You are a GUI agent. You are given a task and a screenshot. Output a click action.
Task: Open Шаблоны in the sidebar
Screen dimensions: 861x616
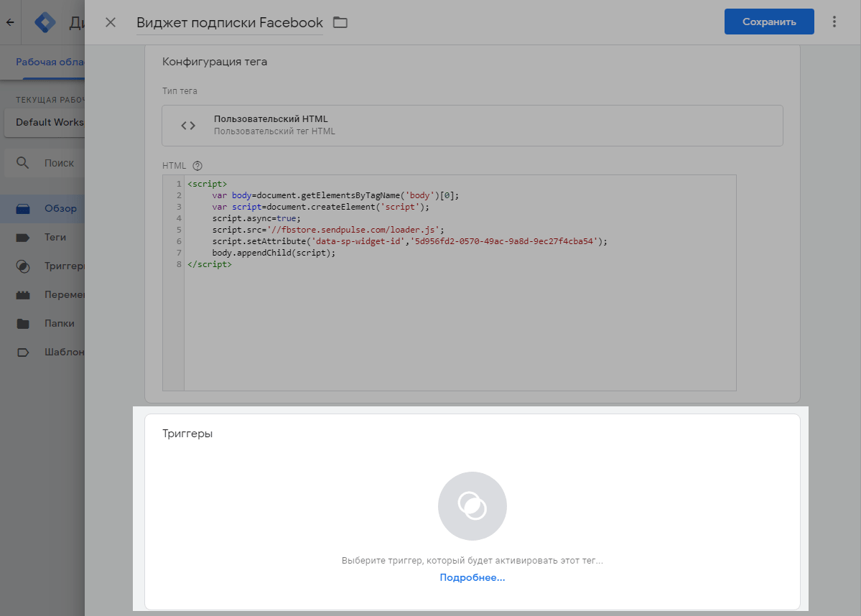pos(63,352)
